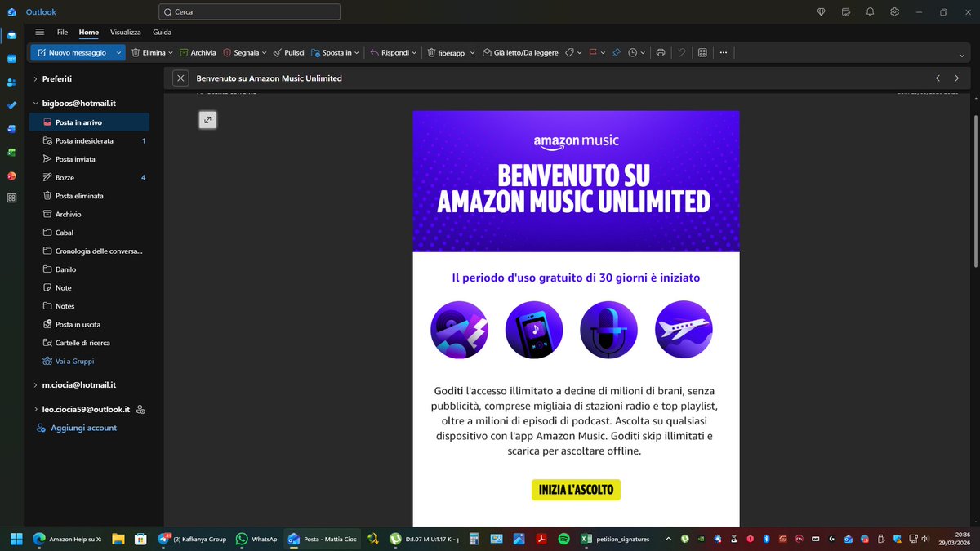Select the Posta inviata folder

[89, 159]
